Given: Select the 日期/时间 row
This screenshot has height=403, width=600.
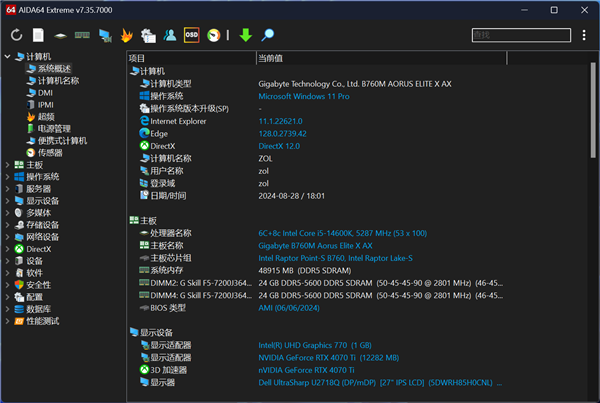Looking at the screenshot, I should pyautogui.click(x=232, y=196).
